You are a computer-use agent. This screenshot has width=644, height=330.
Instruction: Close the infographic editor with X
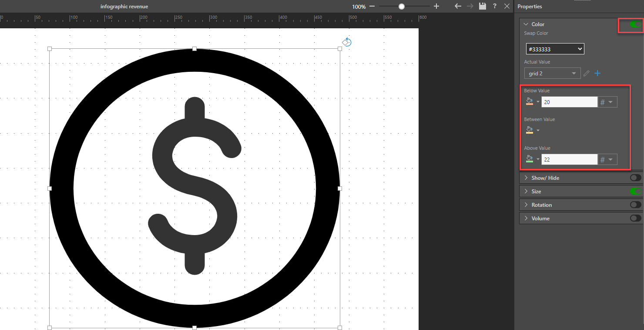pyautogui.click(x=507, y=6)
